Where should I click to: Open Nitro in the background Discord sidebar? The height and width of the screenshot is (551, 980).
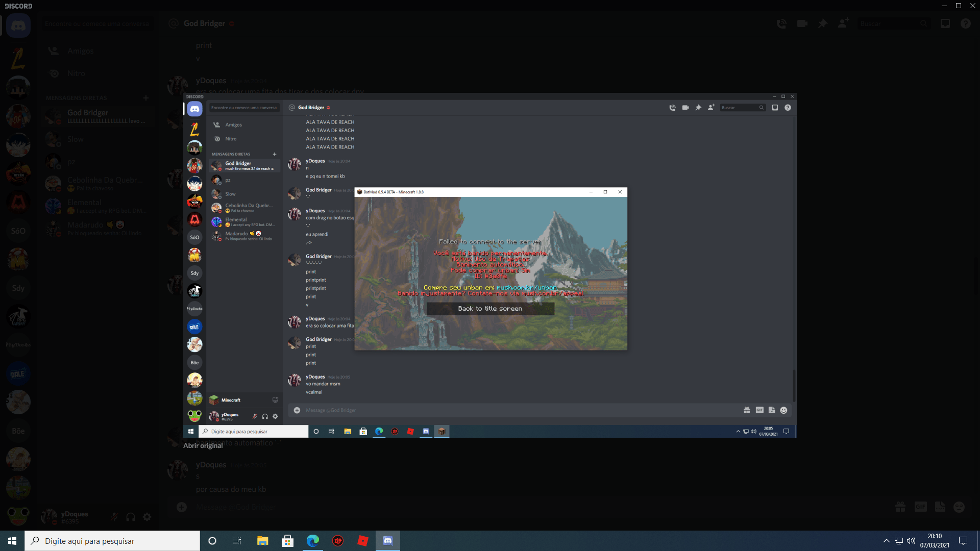[x=97, y=73]
